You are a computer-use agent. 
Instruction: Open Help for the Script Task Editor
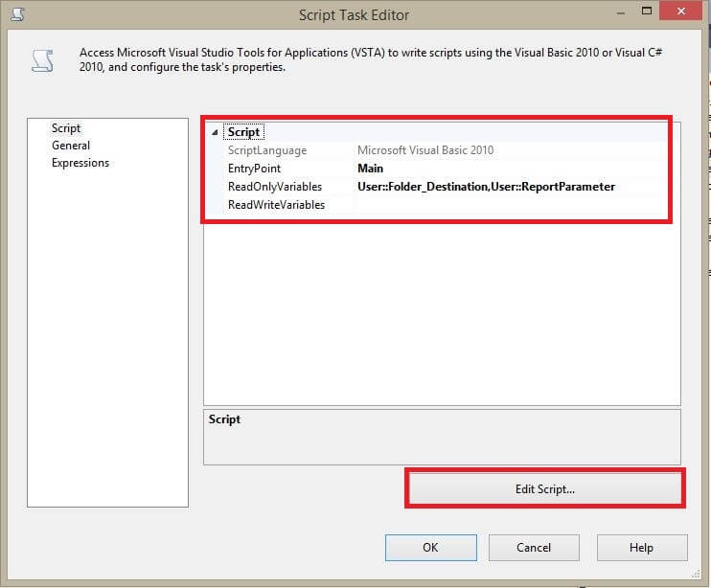pos(642,548)
